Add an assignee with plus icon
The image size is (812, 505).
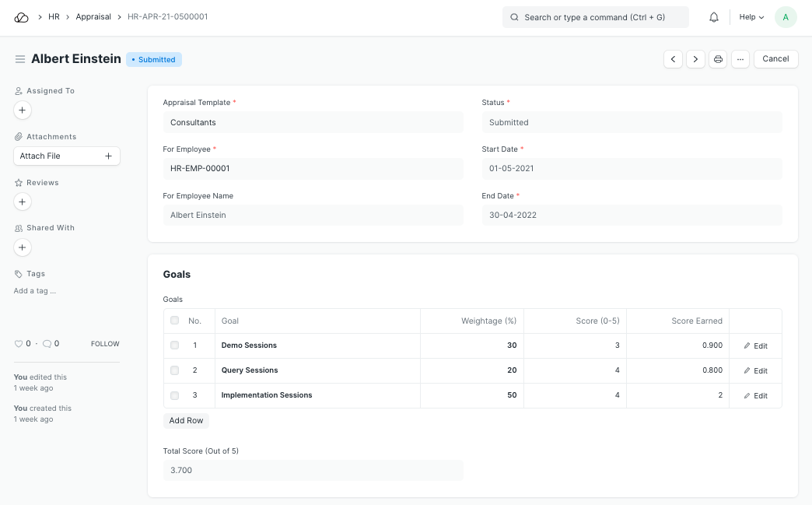click(x=23, y=110)
